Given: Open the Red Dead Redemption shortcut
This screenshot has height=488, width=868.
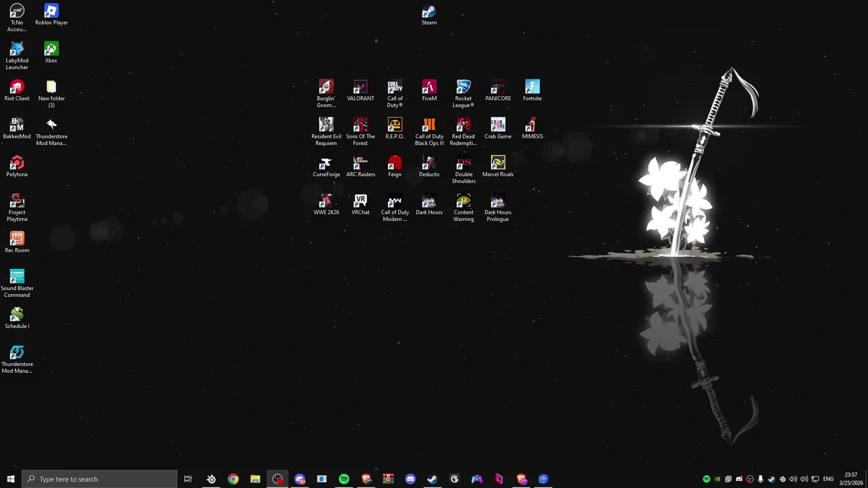Looking at the screenshot, I should (x=463, y=132).
